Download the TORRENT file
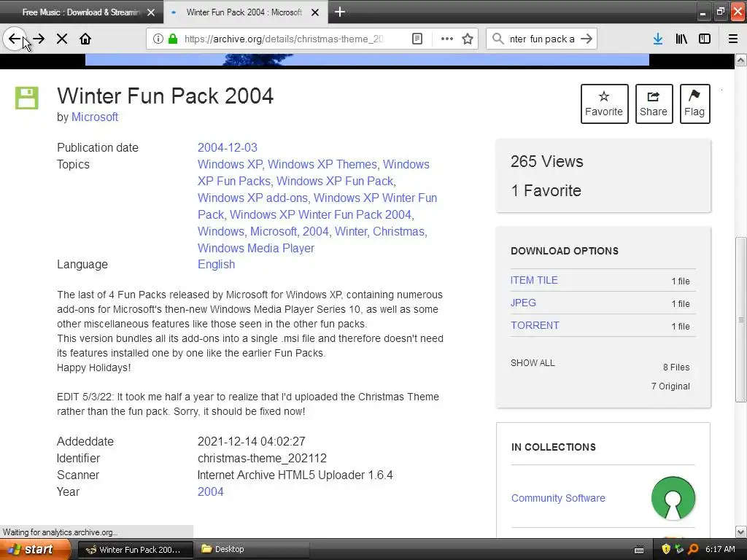The image size is (747, 560). (x=535, y=325)
